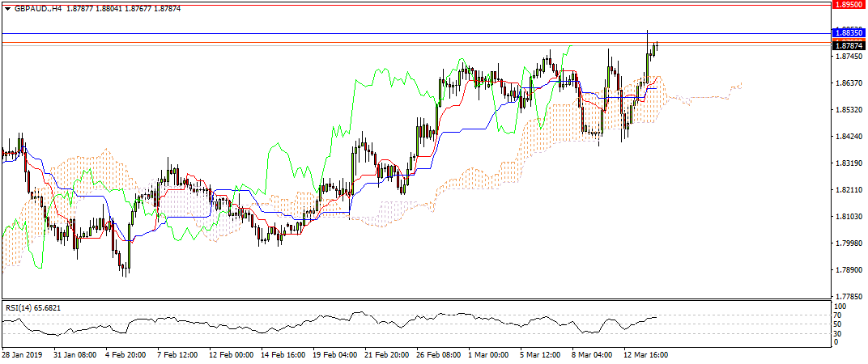The image size is (868, 364).
Task: Click the RSI 30 level label
Action: point(840,333)
